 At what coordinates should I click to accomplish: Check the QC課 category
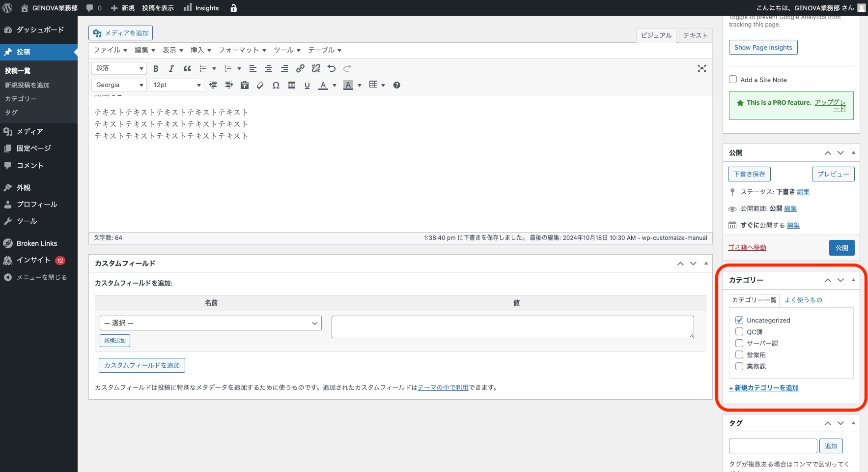click(x=739, y=332)
